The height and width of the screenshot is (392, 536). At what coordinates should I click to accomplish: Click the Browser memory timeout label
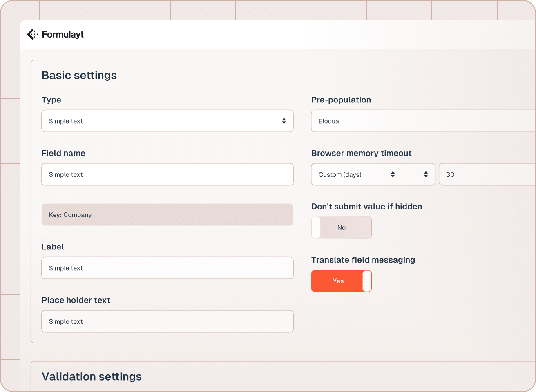(x=362, y=153)
